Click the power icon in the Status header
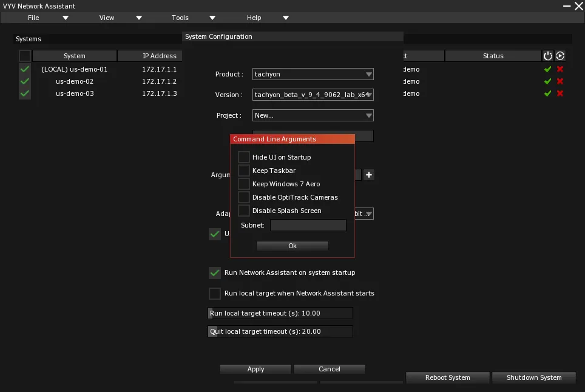The image size is (585, 392). coord(547,56)
